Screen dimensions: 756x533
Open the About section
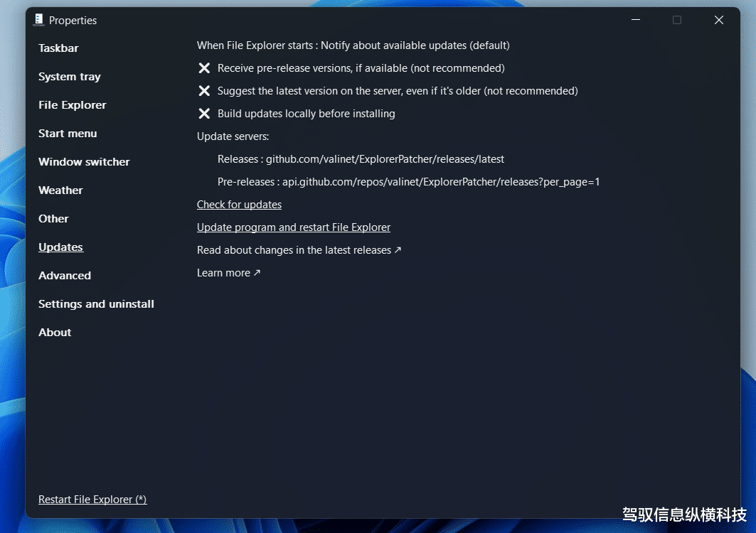click(x=55, y=333)
